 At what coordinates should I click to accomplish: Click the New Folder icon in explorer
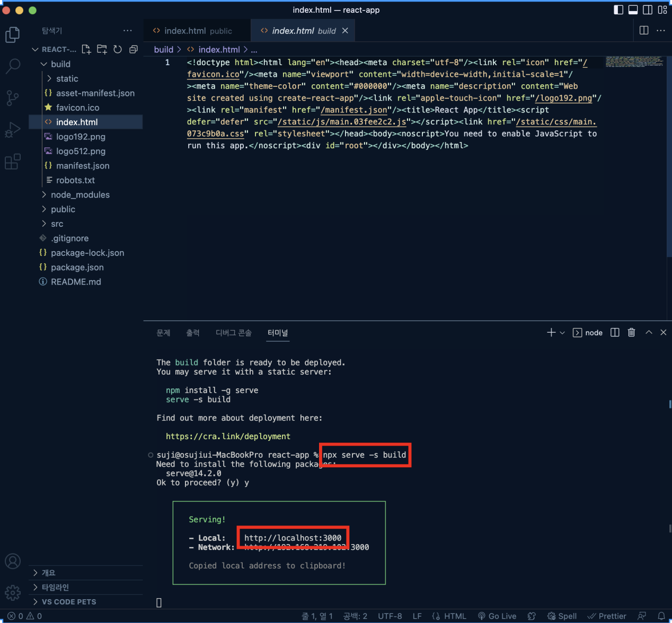(102, 49)
